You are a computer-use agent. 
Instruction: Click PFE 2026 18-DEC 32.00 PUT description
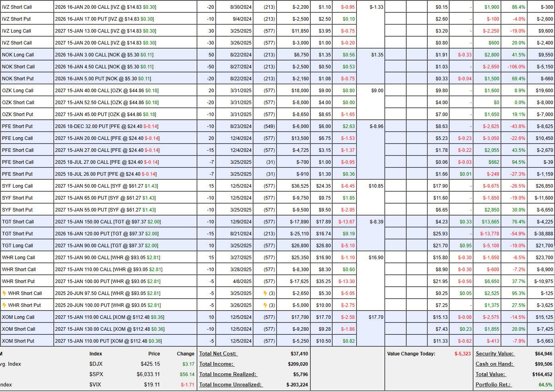click(107, 126)
